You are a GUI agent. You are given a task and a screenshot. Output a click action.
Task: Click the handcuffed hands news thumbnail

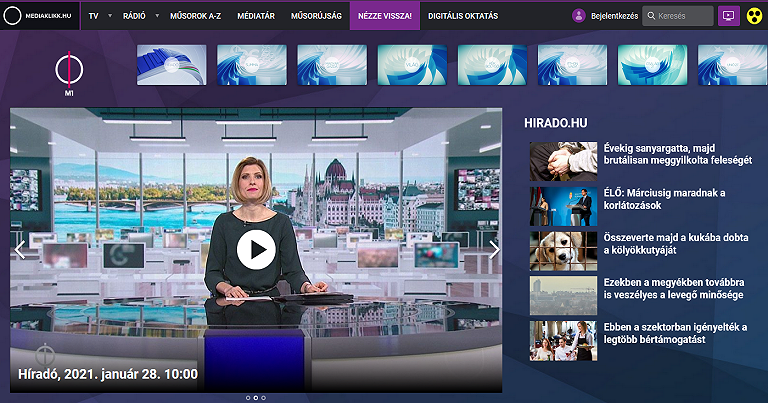563,162
